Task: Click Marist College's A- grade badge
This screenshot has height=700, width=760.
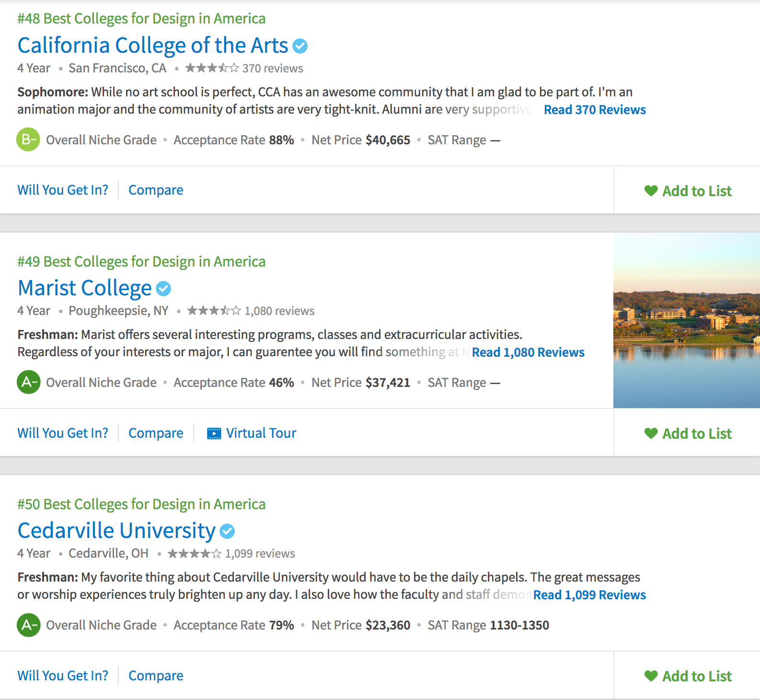Action: point(28,382)
